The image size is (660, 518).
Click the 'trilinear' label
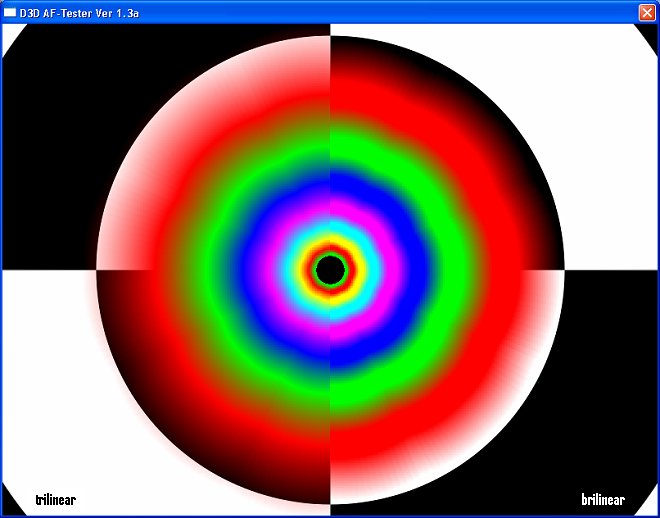[x=56, y=499]
